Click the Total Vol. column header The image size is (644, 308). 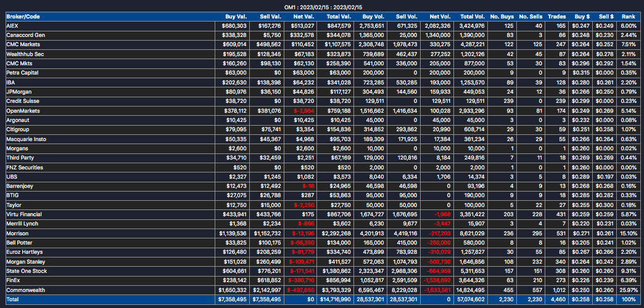pos(473,17)
